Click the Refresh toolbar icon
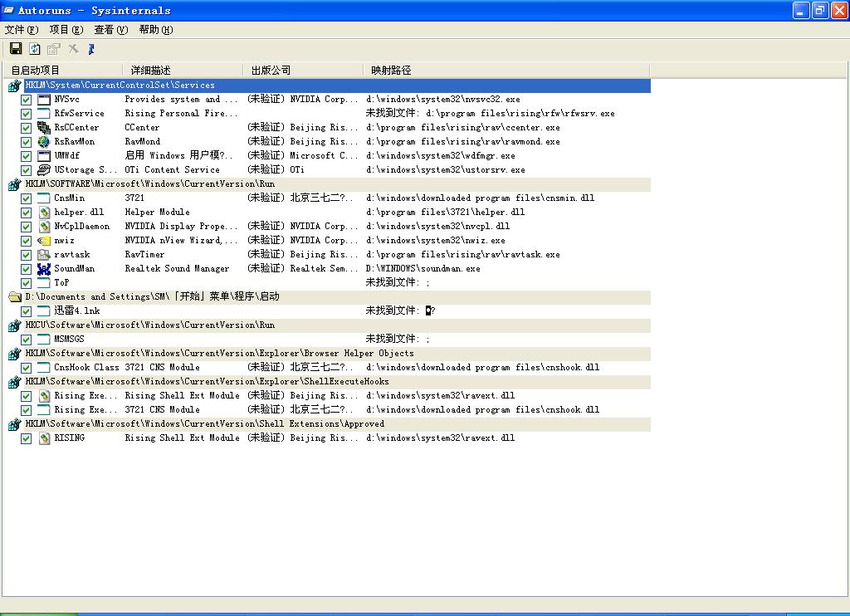Image resolution: width=850 pixels, height=616 pixels. coord(35,49)
